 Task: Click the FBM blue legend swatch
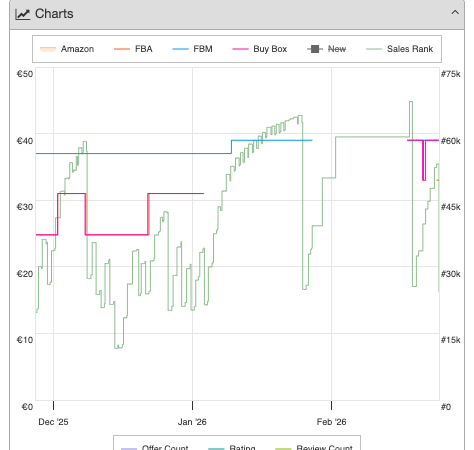click(x=180, y=49)
